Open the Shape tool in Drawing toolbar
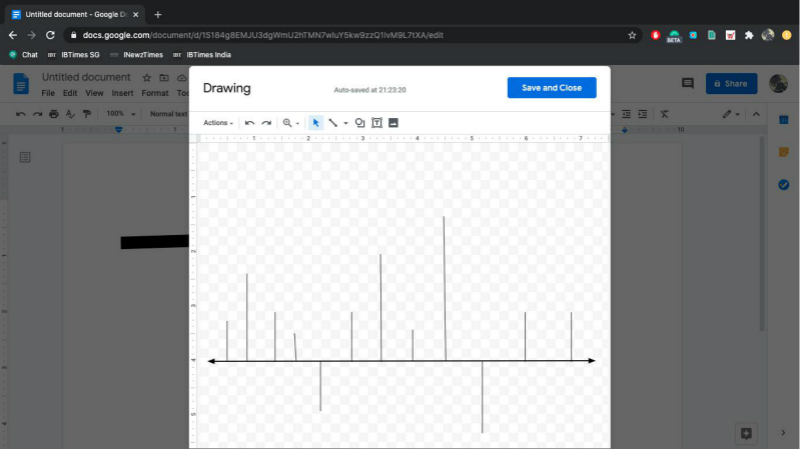This screenshot has width=800, height=449. 360,123
